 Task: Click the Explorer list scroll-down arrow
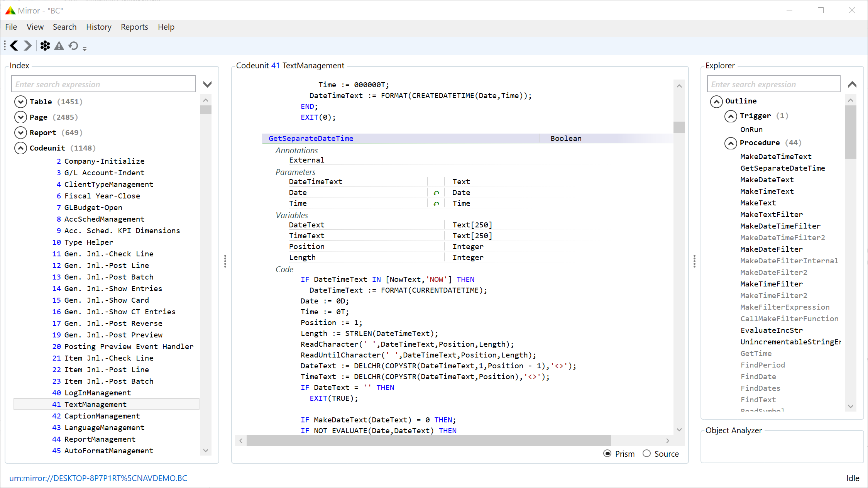pos(850,407)
